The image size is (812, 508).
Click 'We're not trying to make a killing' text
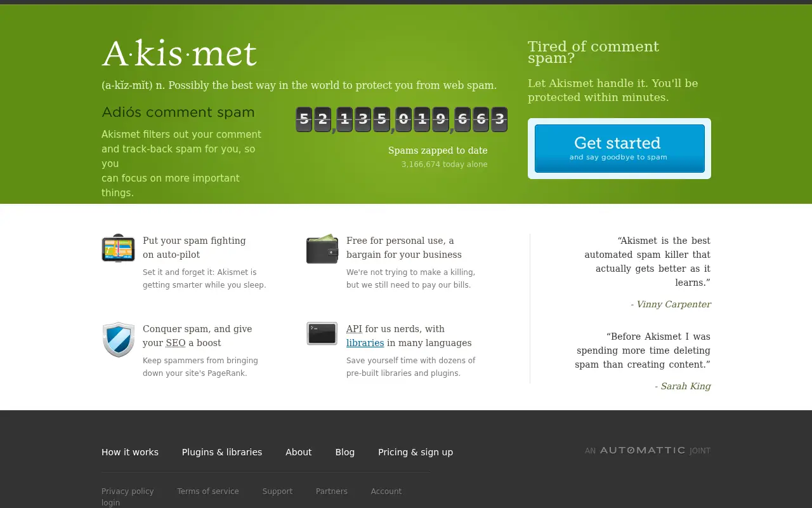click(x=410, y=279)
